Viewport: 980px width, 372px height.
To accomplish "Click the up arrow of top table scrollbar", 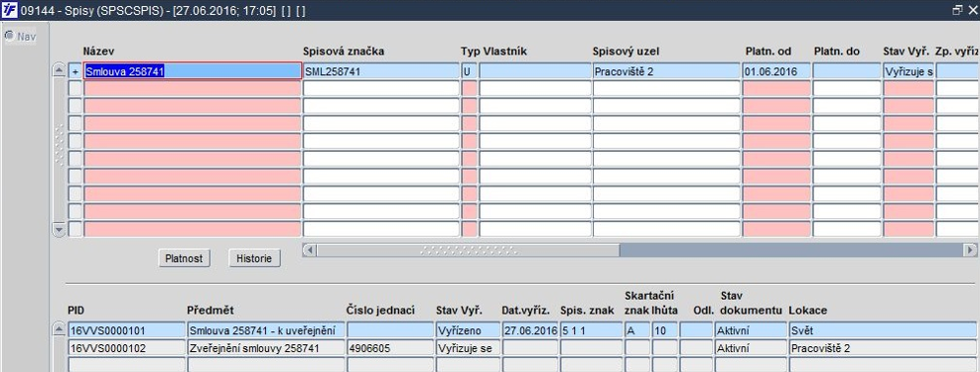I will tap(59, 70).
